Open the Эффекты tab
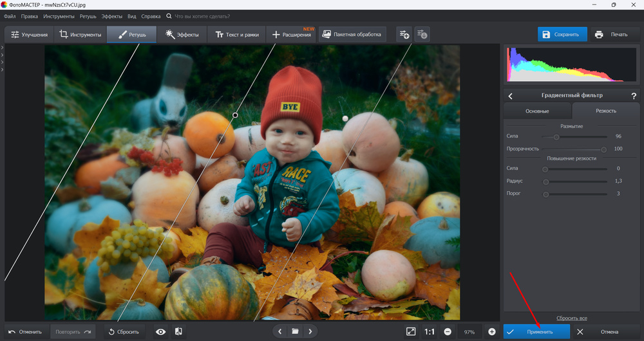644x341 pixels. click(182, 34)
